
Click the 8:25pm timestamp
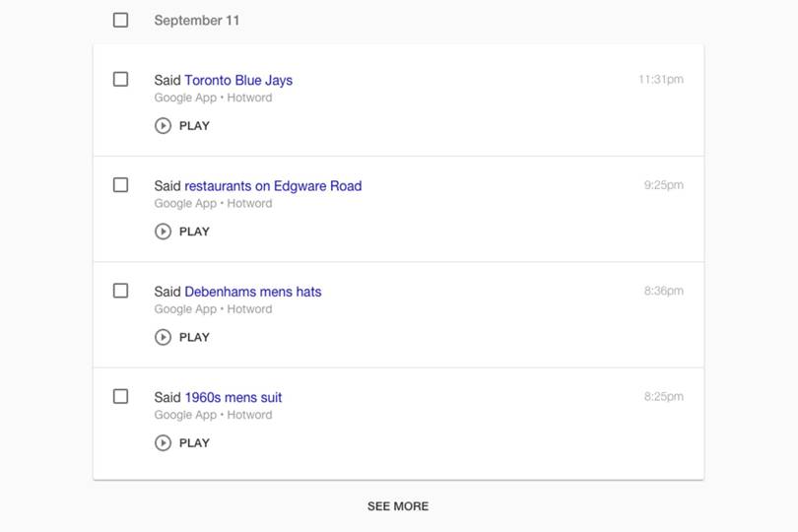click(663, 397)
